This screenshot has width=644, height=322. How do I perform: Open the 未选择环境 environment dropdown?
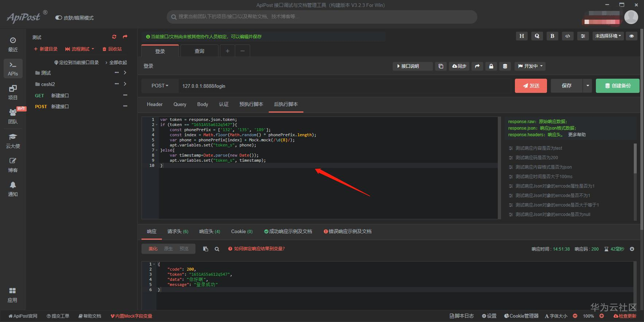point(608,36)
